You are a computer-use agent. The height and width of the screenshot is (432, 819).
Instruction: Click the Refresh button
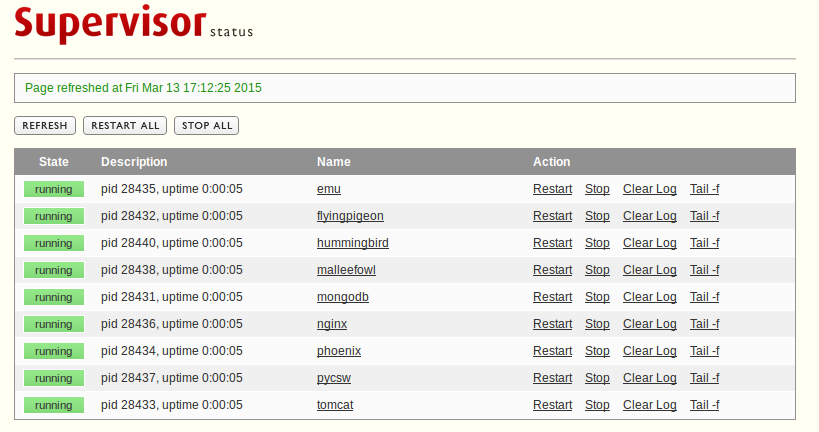pyautogui.click(x=45, y=126)
